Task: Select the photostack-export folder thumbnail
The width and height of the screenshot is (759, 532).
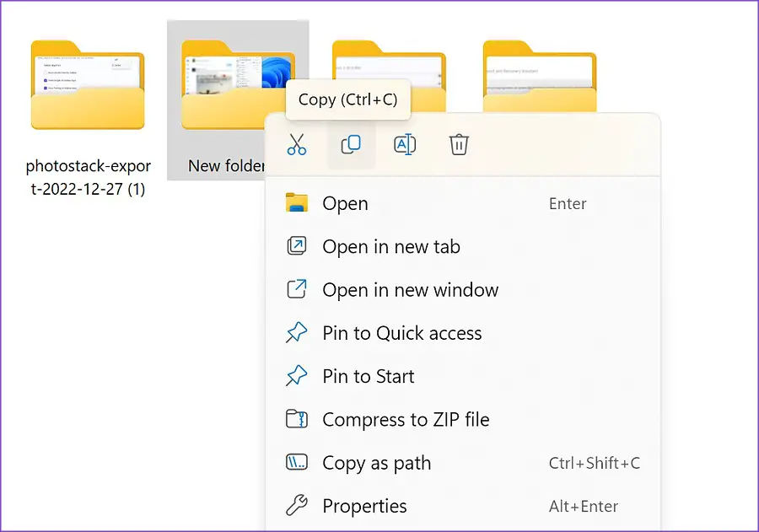Action: click(x=88, y=86)
